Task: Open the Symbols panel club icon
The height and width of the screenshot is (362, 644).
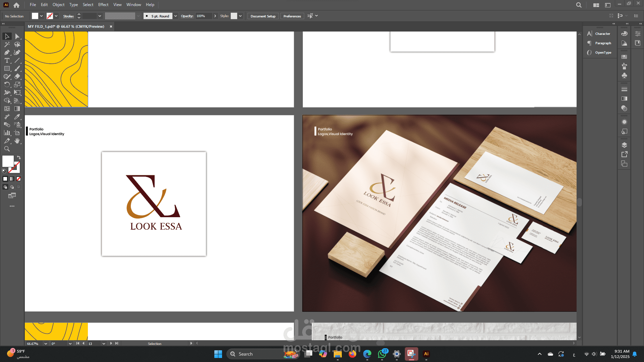Action: pyautogui.click(x=624, y=76)
